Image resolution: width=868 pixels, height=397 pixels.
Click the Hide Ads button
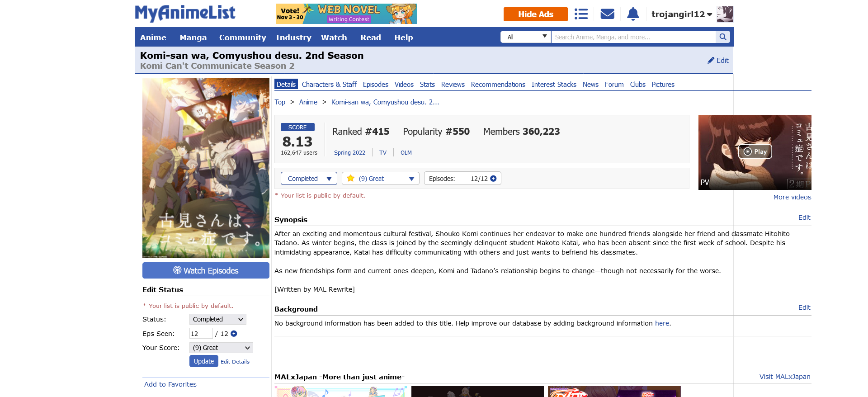[536, 14]
